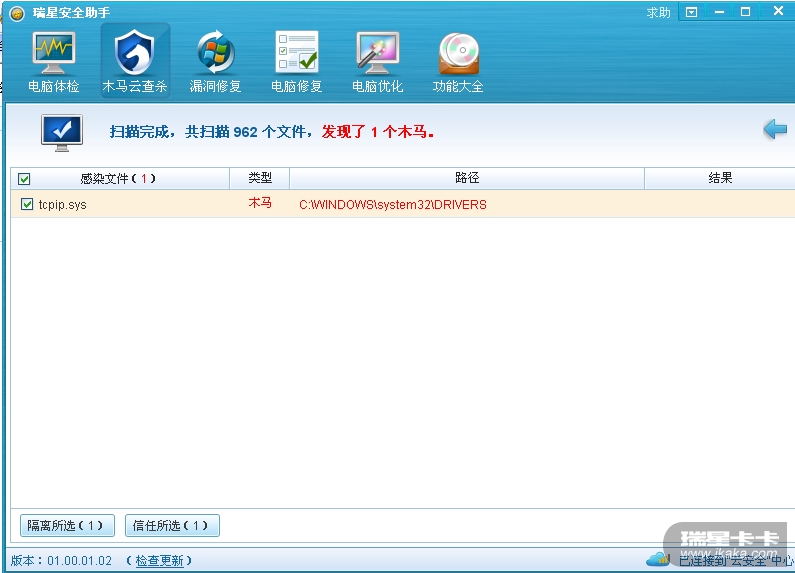Open the 电脑优化 wand icon
795x573 pixels.
click(x=378, y=52)
